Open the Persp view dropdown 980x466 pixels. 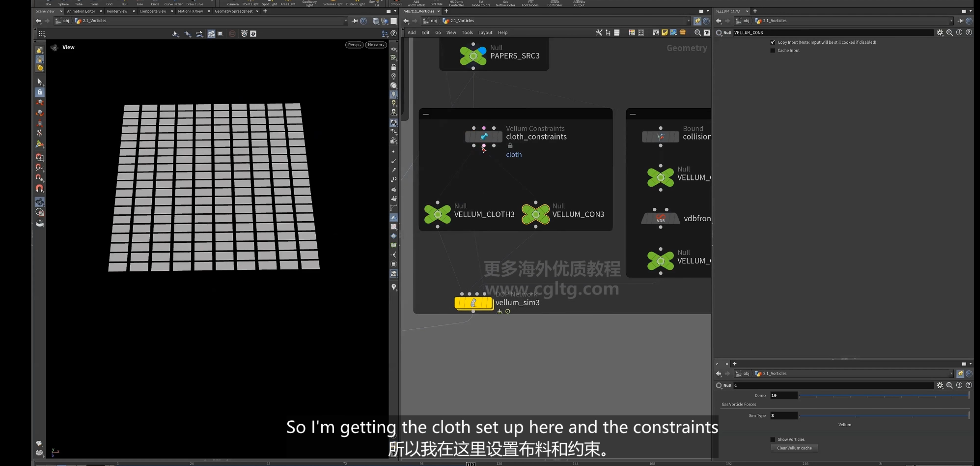(x=354, y=45)
